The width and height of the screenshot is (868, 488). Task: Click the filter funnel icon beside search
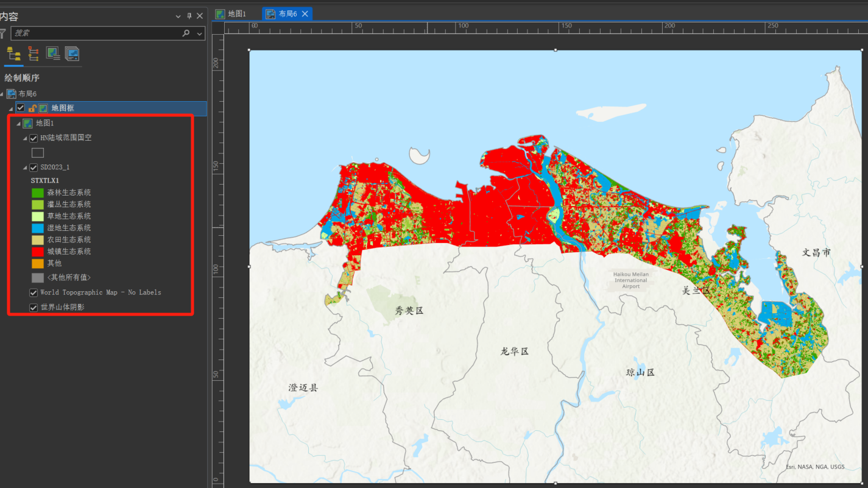[3, 34]
